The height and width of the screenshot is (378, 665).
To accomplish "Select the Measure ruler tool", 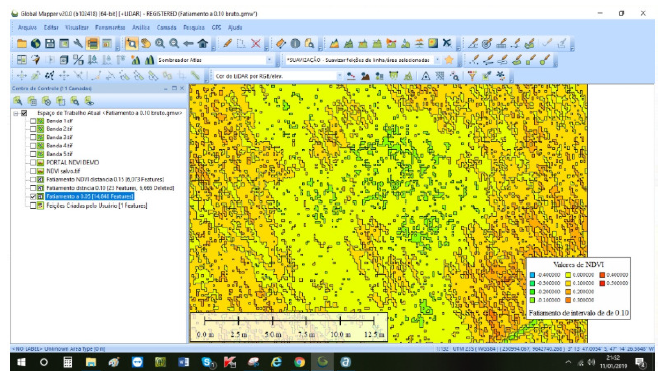I will pyautogui.click(x=281, y=43).
